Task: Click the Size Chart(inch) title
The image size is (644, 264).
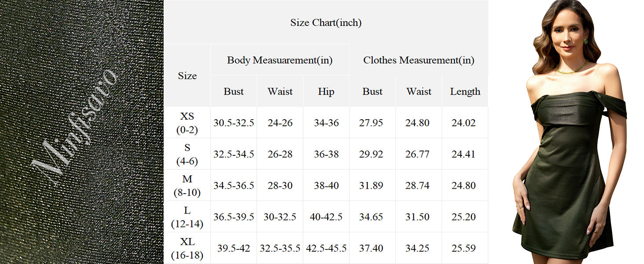Action: pos(326,22)
